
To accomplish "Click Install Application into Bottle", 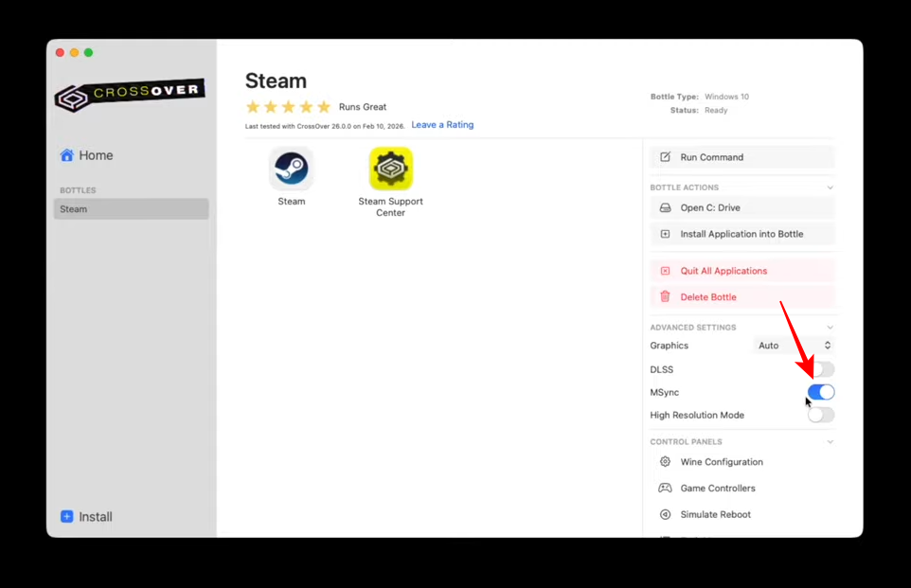I will (741, 234).
